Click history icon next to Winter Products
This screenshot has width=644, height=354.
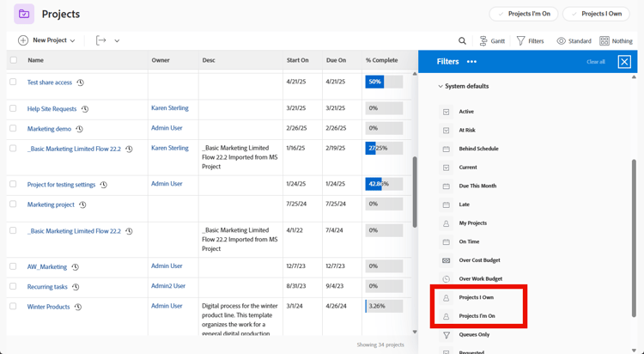point(78,307)
